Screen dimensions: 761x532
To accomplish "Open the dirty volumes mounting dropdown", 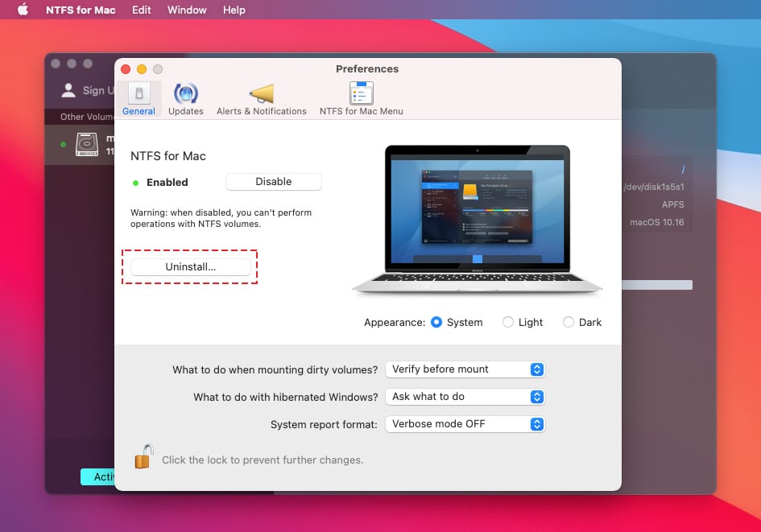I will 465,369.
